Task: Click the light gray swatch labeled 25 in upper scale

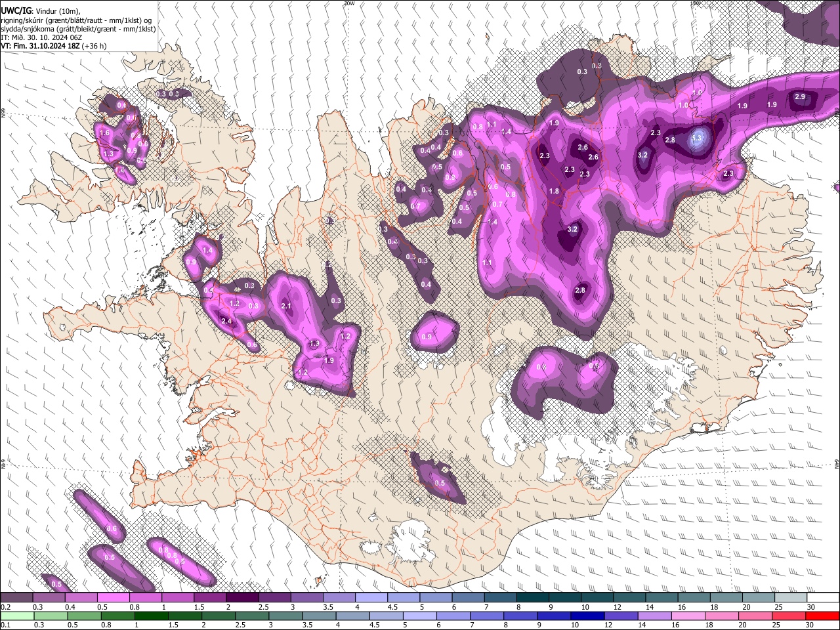Action: pyautogui.click(x=791, y=598)
